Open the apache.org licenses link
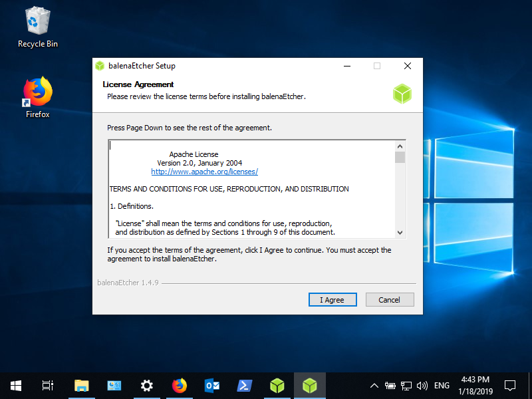 tap(205, 172)
